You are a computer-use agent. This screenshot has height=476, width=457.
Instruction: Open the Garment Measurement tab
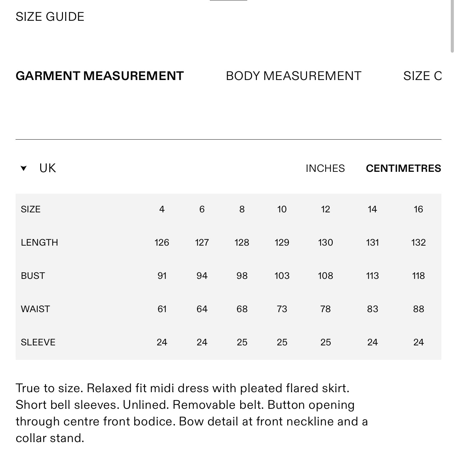click(x=100, y=76)
